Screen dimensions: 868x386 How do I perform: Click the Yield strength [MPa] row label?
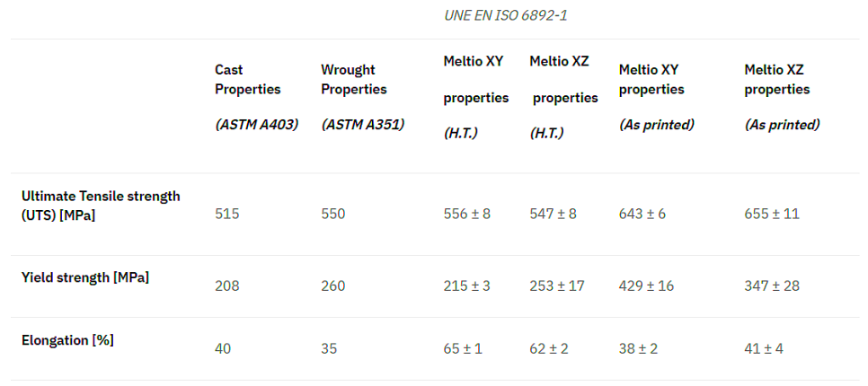pyautogui.click(x=85, y=277)
